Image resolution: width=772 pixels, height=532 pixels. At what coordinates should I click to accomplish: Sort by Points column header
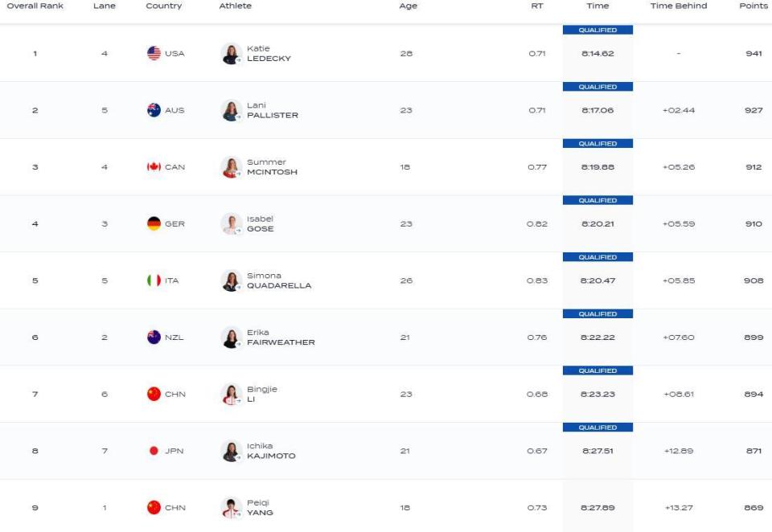(754, 6)
